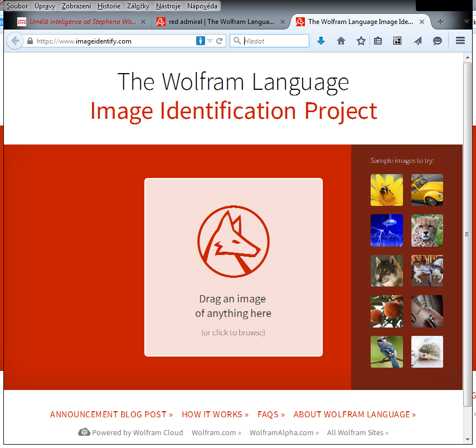This screenshot has width=476, height=448.
Task: Open the ANNOUNCEMENT BLOG POST link
Action: (111, 415)
